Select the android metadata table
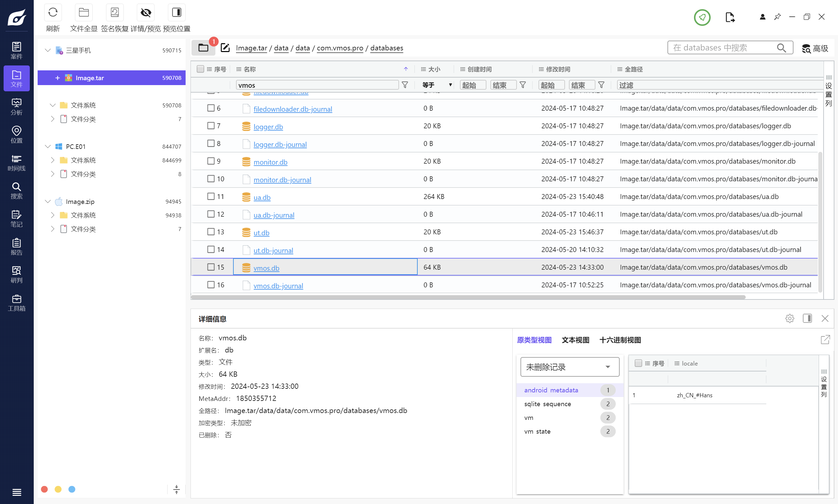 point(570,390)
